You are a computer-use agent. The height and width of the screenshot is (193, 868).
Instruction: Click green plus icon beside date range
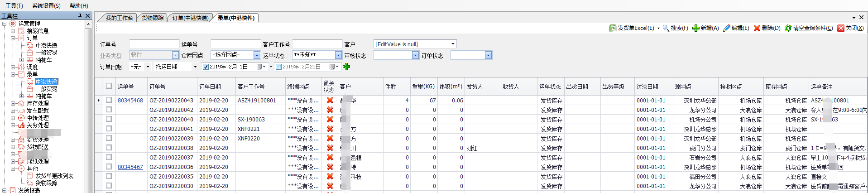click(346, 67)
